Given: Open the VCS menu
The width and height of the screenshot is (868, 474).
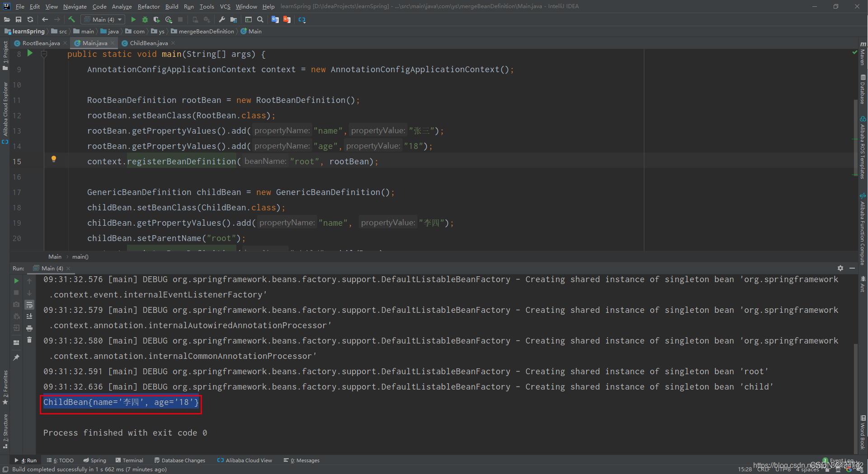Looking at the screenshot, I should coord(225,6).
